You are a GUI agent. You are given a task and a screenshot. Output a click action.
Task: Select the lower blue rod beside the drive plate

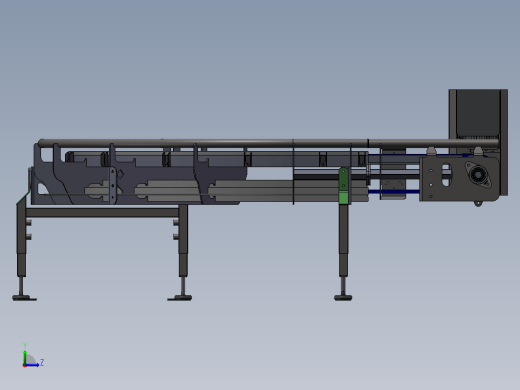coord(394,192)
